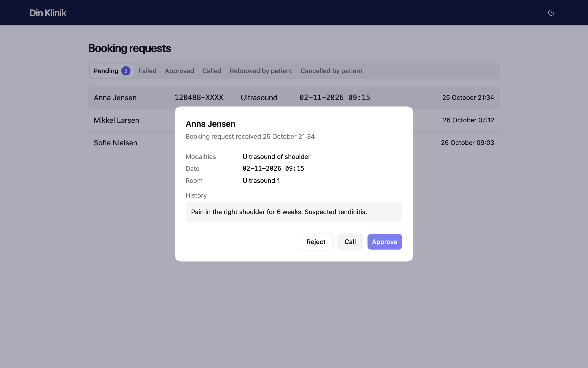The image size is (588, 368).
Task: Click the Ultrasound of shoulder value
Action: pos(276,156)
